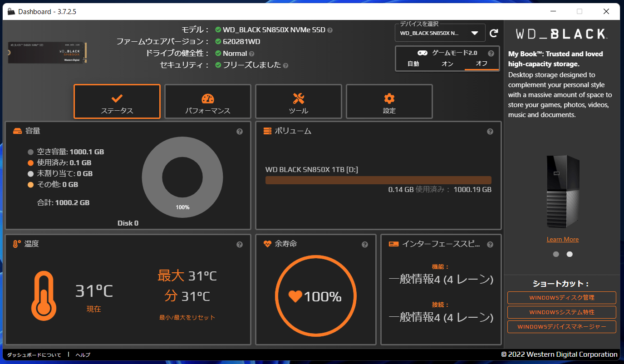Image resolution: width=624 pixels, height=364 pixels.
Task: Click the orange 使用済み legend dot
Action: click(x=31, y=163)
